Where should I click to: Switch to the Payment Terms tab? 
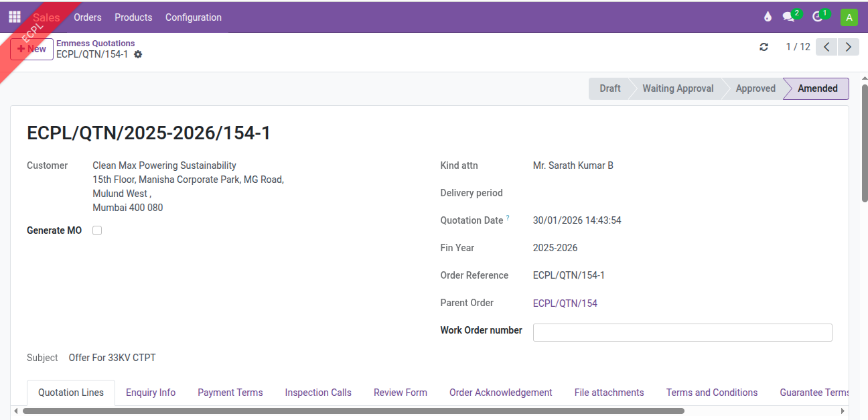tap(230, 393)
